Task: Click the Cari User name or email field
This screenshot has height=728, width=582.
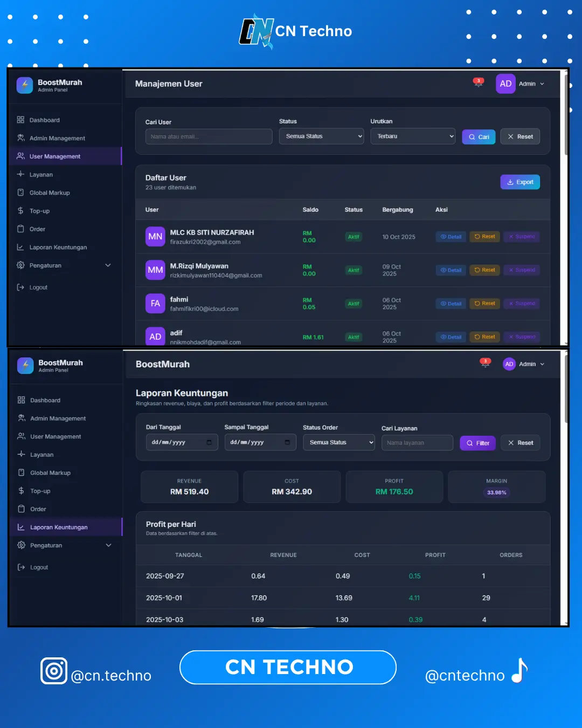Action: 209,137
